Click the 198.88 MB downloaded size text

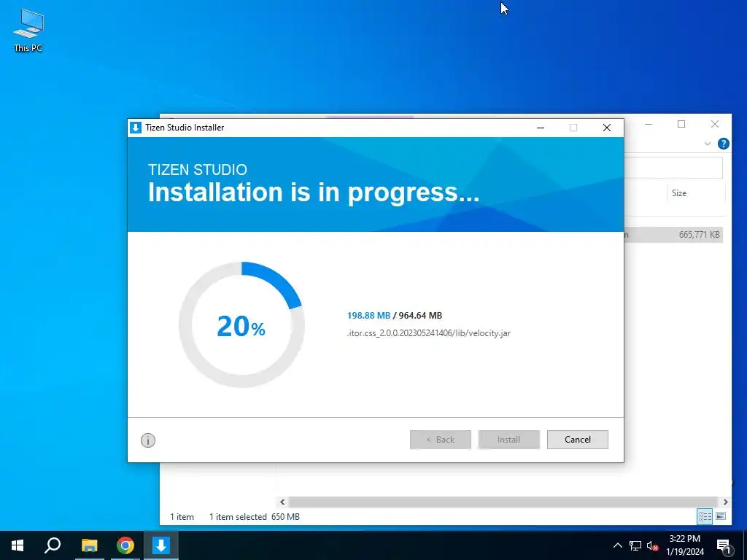(368, 316)
